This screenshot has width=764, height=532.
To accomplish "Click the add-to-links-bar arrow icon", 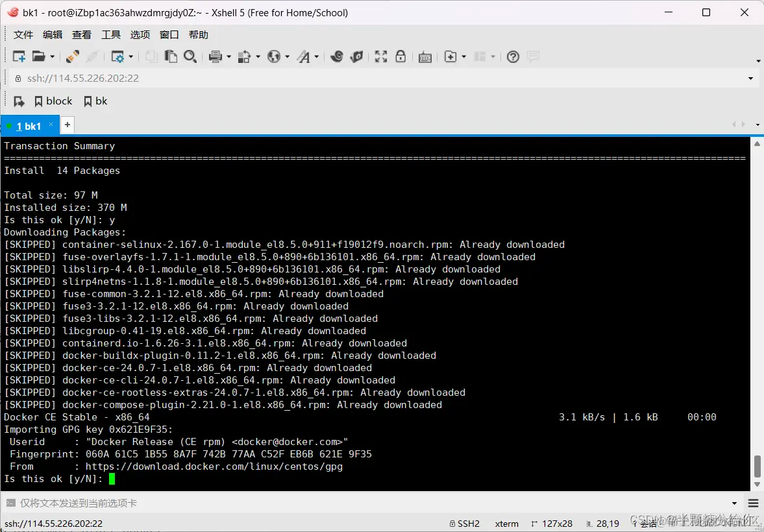I will click(19, 101).
